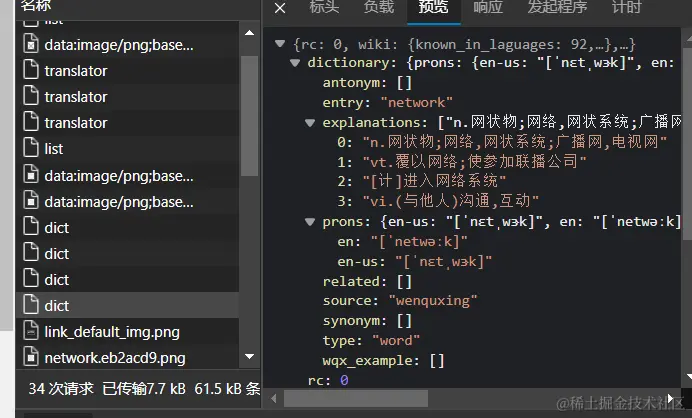692x418 pixels.
Task: Select the first dict request
Action: click(x=128, y=228)
